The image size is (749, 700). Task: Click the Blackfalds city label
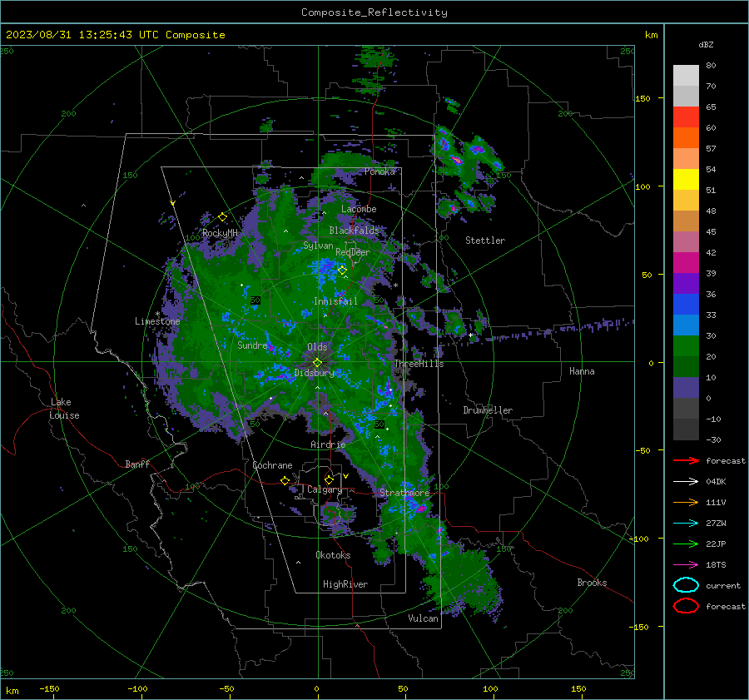click(354, 231)
